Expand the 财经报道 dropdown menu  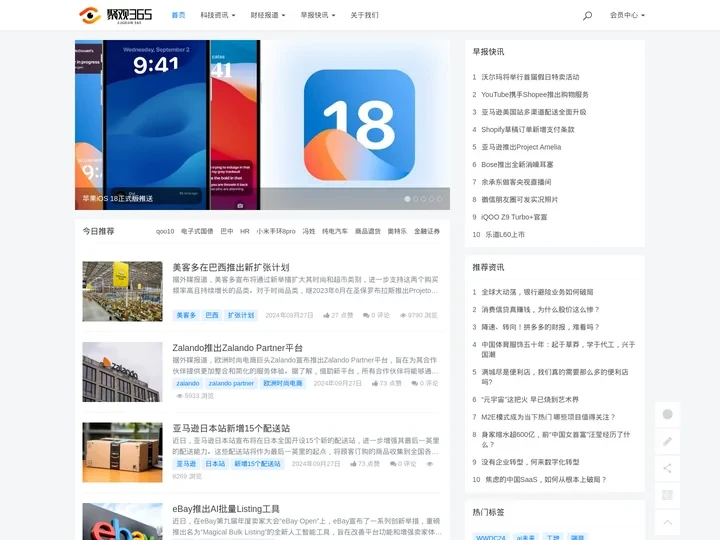[x=268, y=15]
